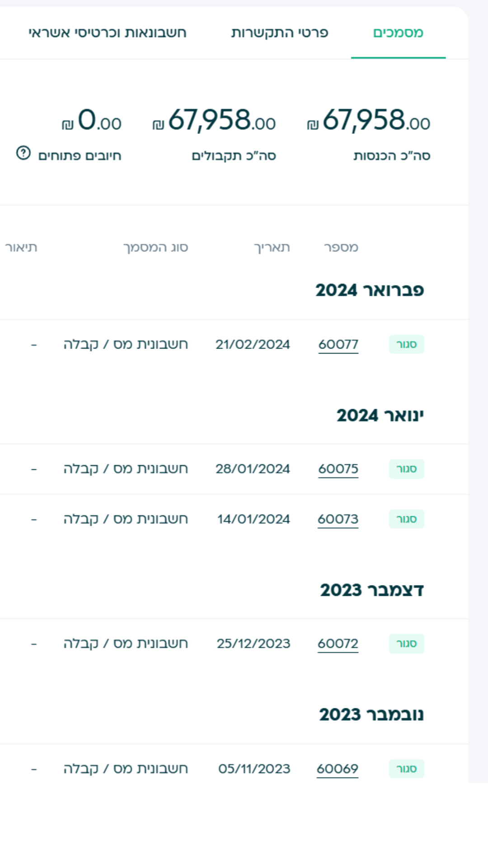Open document number 60069
Screen dimensions: 488x868
pyautogui.click(x=338, y=768)
